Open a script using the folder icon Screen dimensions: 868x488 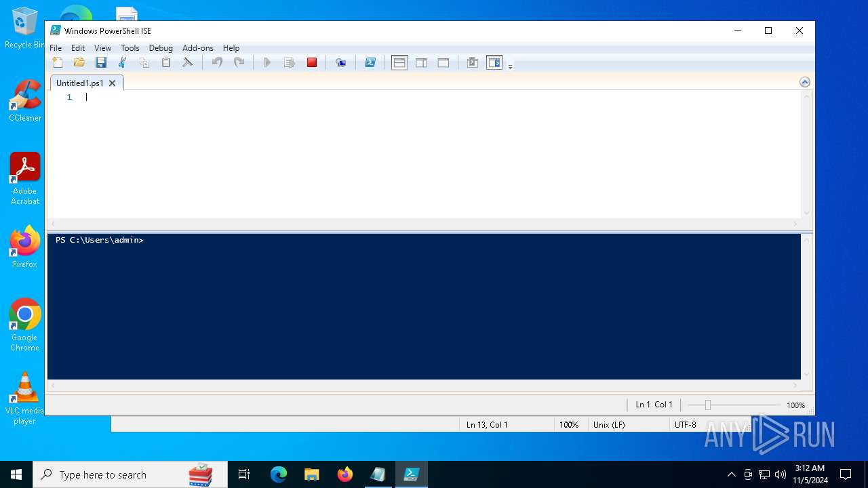(79, 63)
